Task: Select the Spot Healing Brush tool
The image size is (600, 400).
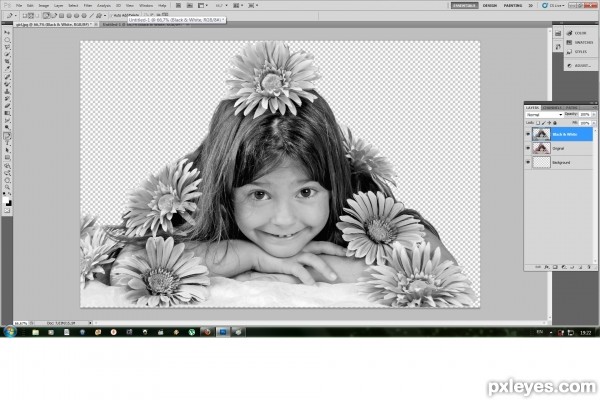Action: pyautogui.click(x=7, y=76)
